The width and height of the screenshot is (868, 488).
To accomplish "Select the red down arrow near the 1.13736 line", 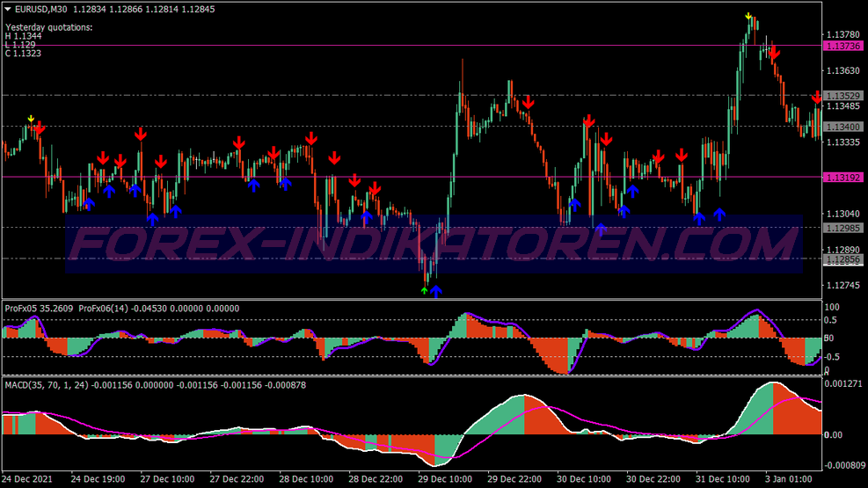I will 774,54.
